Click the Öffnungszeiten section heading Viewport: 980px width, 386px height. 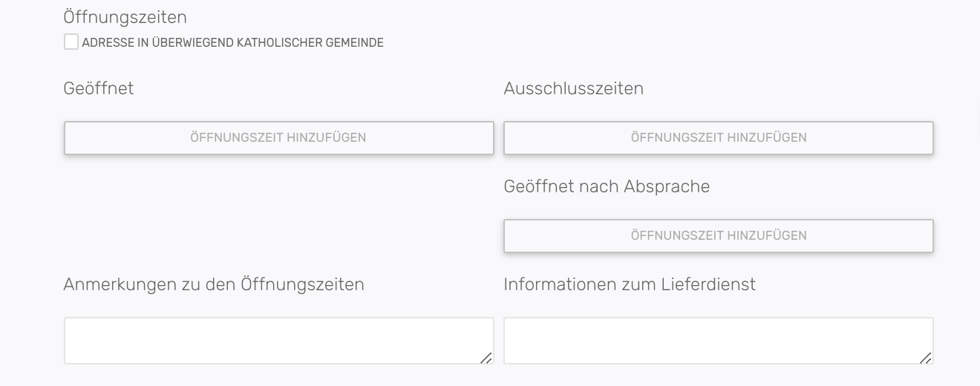pos(125,17)
